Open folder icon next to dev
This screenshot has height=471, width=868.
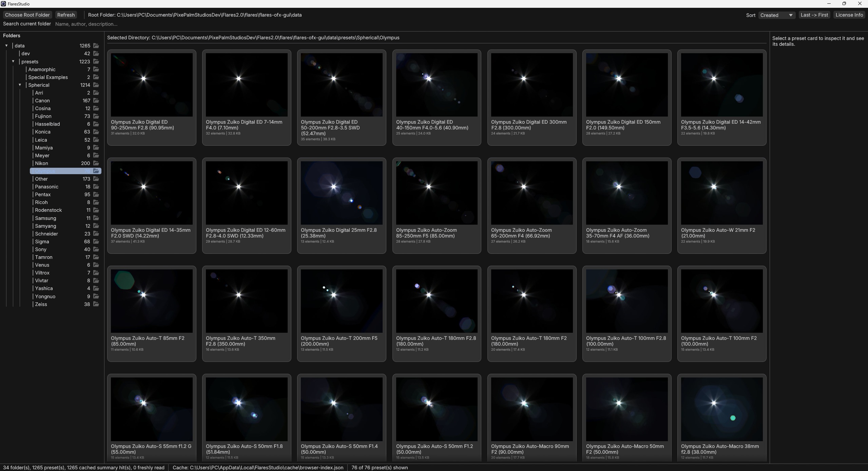click(x=96, y=54)
